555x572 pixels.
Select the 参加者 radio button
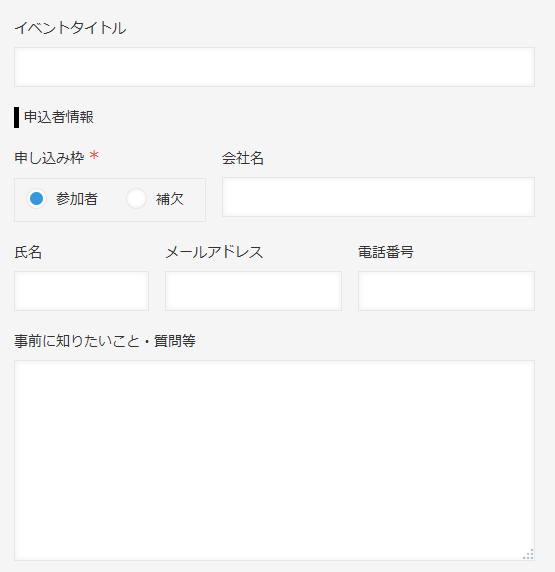pos(36,199)
